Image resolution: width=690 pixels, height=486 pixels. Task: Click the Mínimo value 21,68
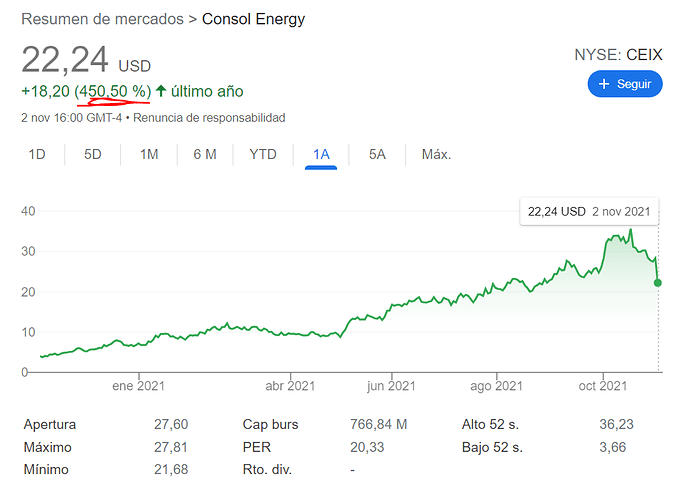171,470
